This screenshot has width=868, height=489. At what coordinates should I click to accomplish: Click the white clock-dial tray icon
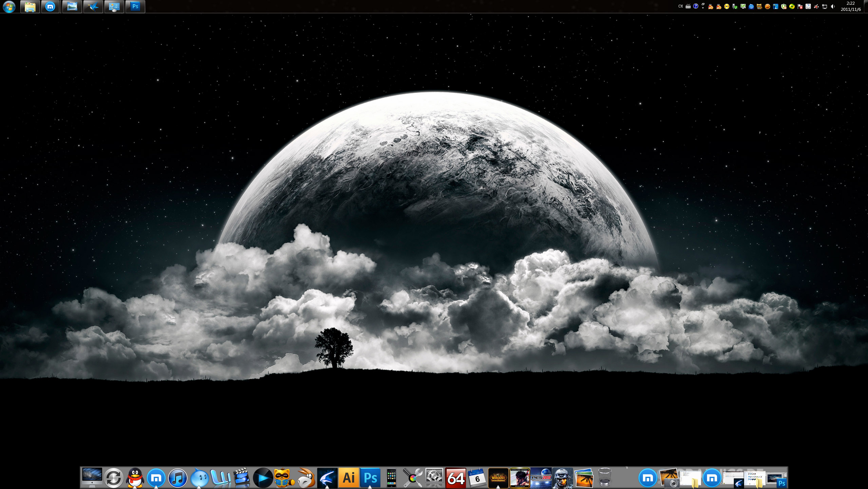tap(808, 6)
